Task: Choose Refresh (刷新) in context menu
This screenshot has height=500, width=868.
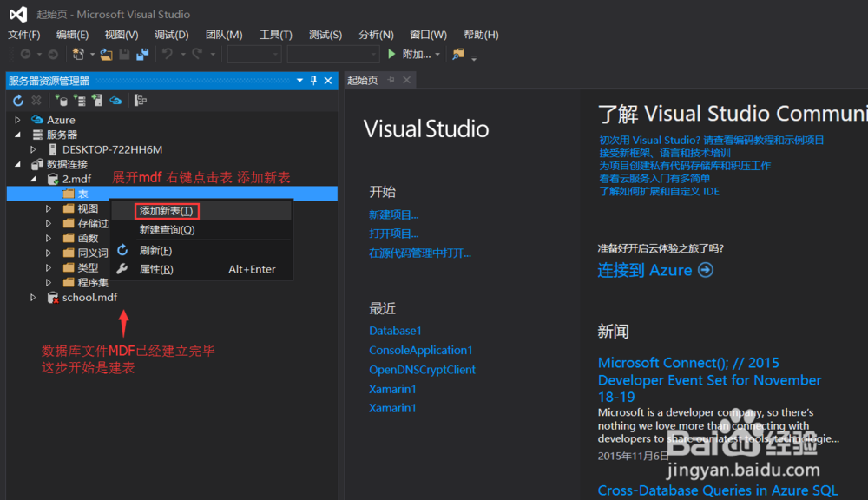Action: (201, 251)
